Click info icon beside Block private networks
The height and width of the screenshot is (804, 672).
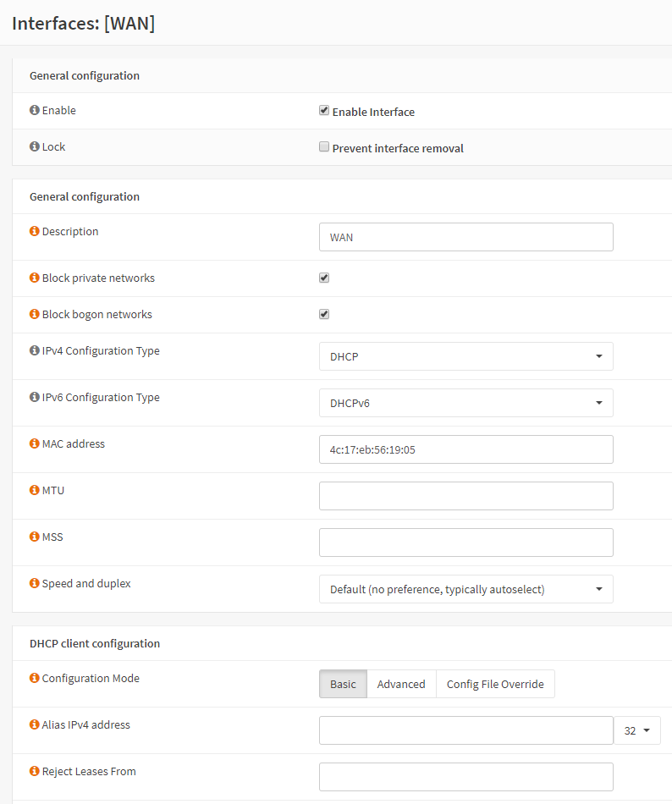coord(35,278)
